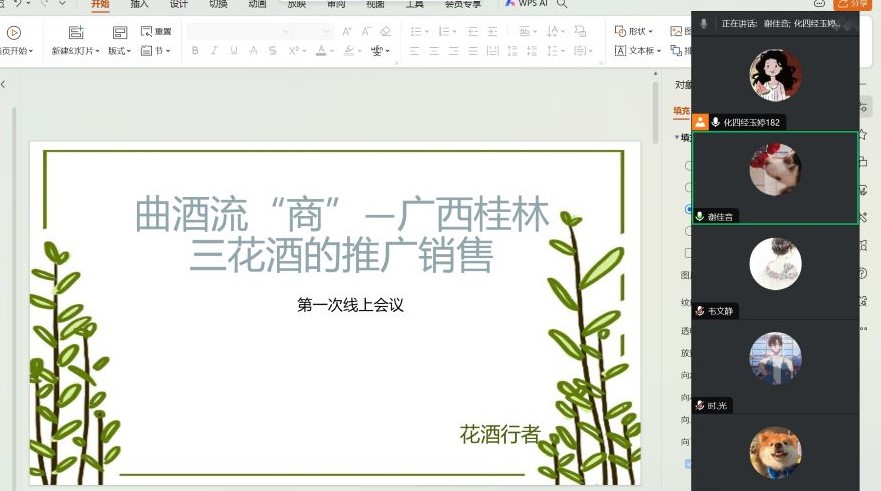Select the first fill radio option
881x491 pixels.
687,166
